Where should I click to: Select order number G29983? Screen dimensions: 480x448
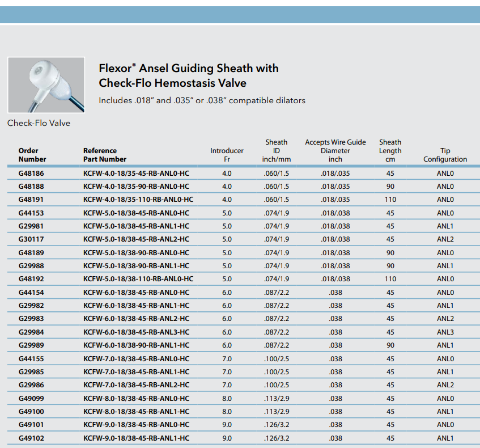tap(31, 318)
